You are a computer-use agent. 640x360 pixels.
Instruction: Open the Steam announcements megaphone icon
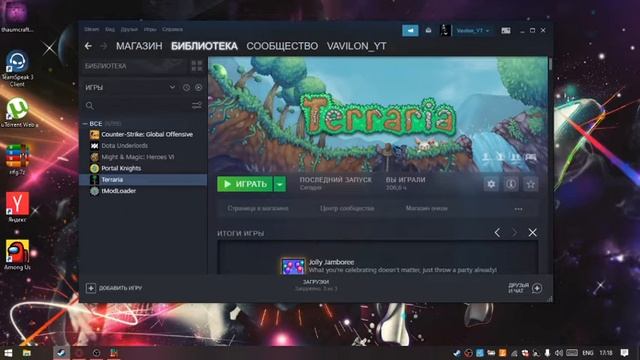[410, 30]
